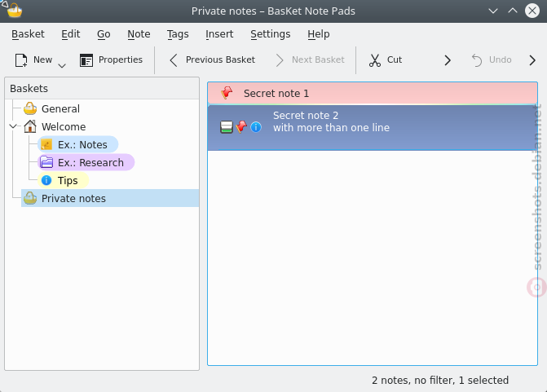The image size is (547, 392).
Task: Click the notes count status text
Action: pyautogui.click(x=440, y=380)
